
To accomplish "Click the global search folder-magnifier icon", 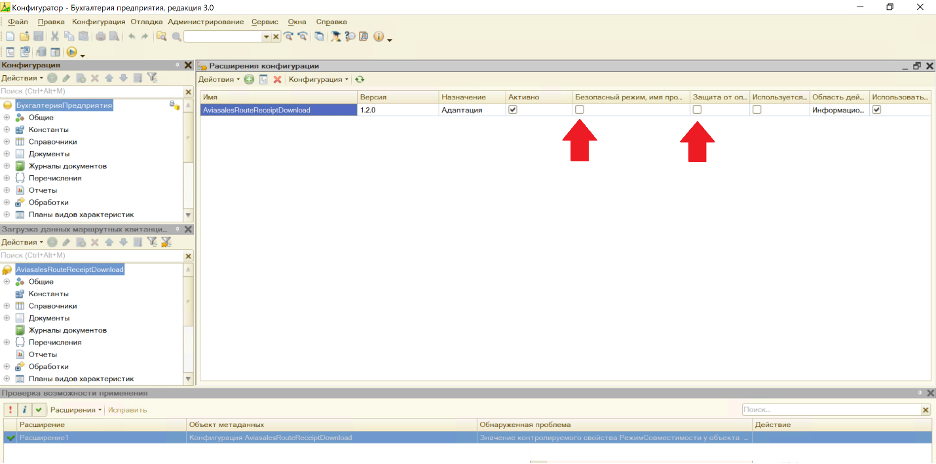I will click(x=161, y=36).
